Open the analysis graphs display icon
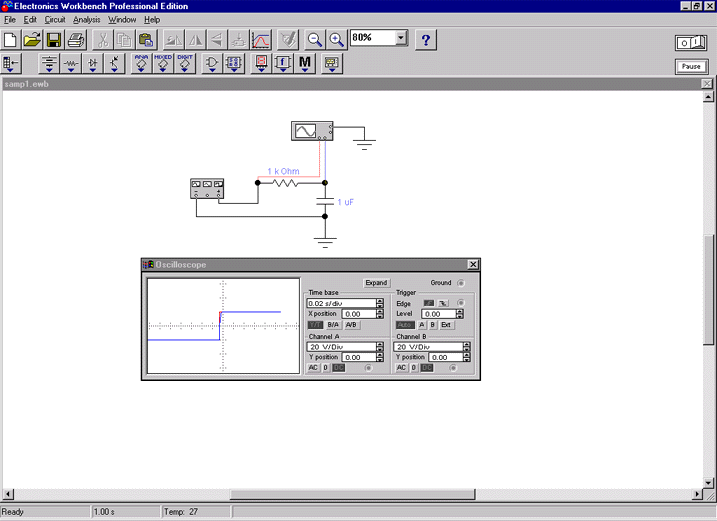This screenshot has height=521, width=717. (261, 40)
